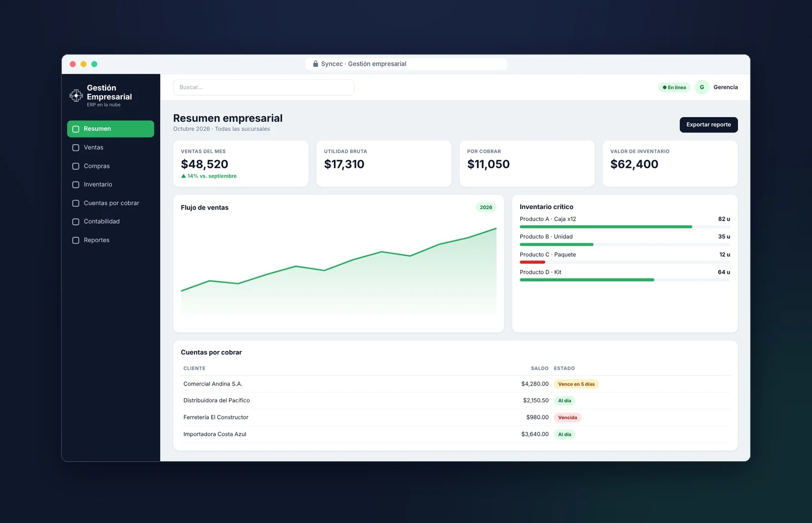Click the Gerencia user name
The height and width of the screenshot is (523, 812).
[x=726, y=87]
